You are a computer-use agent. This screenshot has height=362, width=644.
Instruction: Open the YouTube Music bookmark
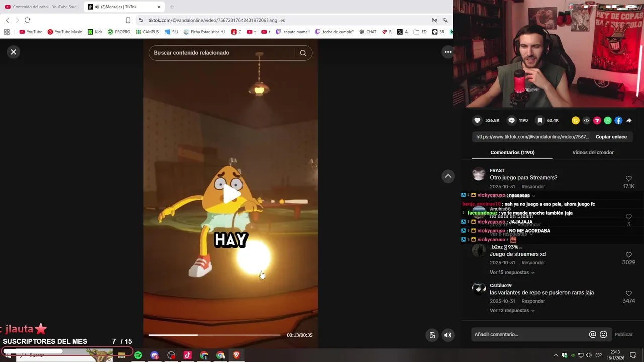65,32
